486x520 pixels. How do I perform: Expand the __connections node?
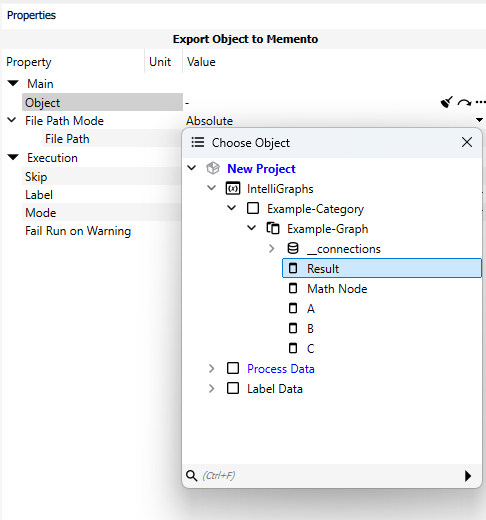[272, 248]
